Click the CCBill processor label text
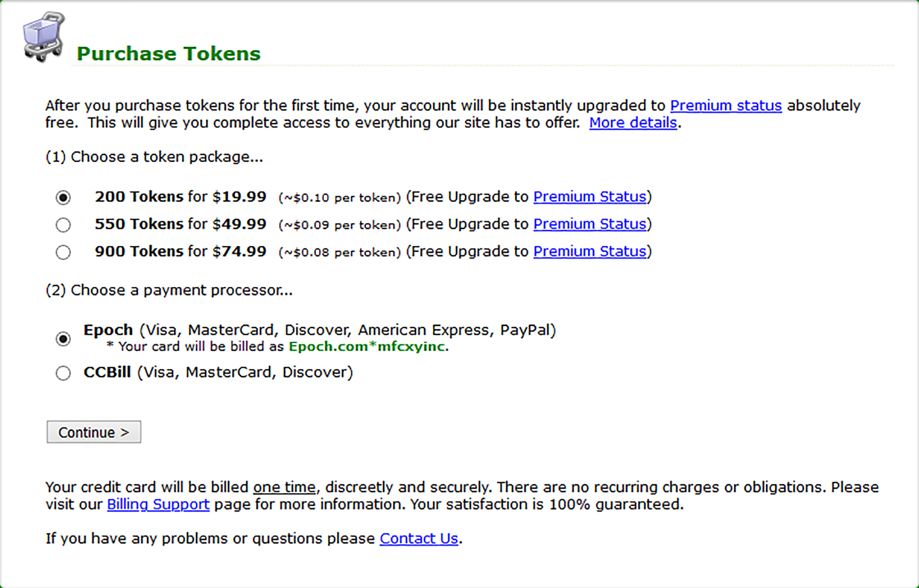The image size is (919, 588). tap(108, 372)
